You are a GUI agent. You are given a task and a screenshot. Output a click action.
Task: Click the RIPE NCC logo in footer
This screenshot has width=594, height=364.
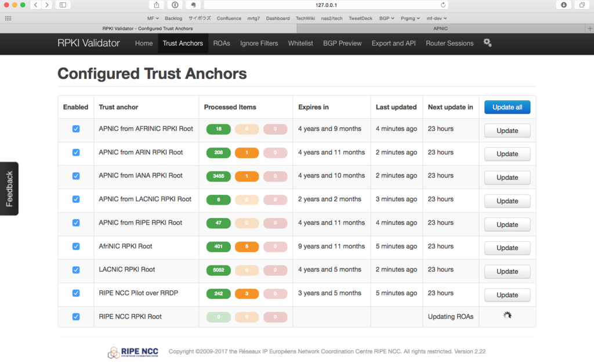(x=133, y=352)
